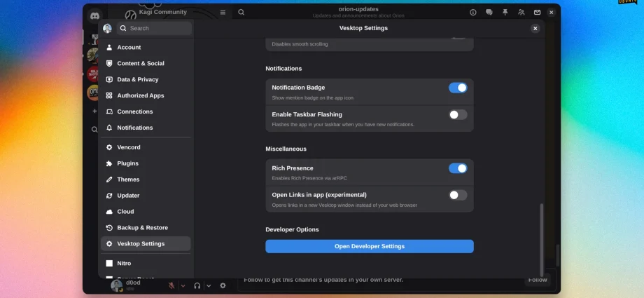
Task: Open Updater page
Action: 146,196
